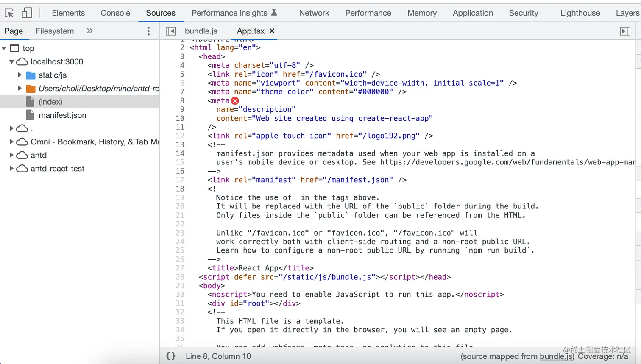Activate the inspect element picker icon

[x=9, y=13]
